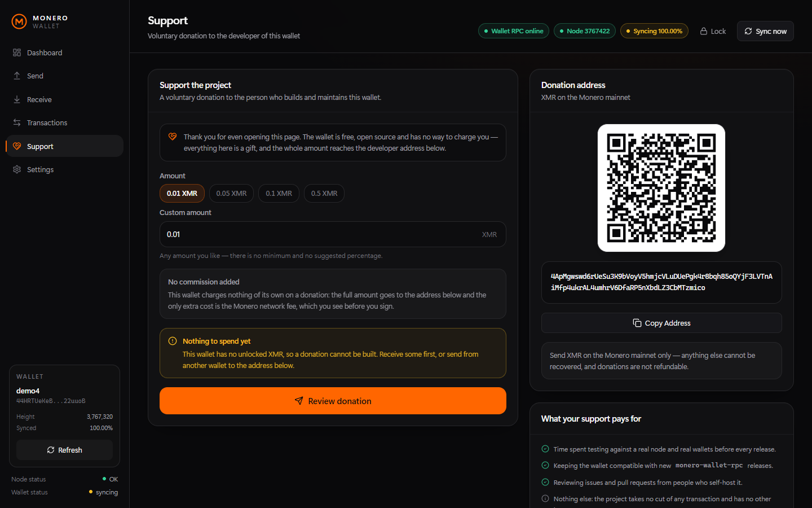Click the height value 3,767,320

pyautogui.click(x=100, y=417)
